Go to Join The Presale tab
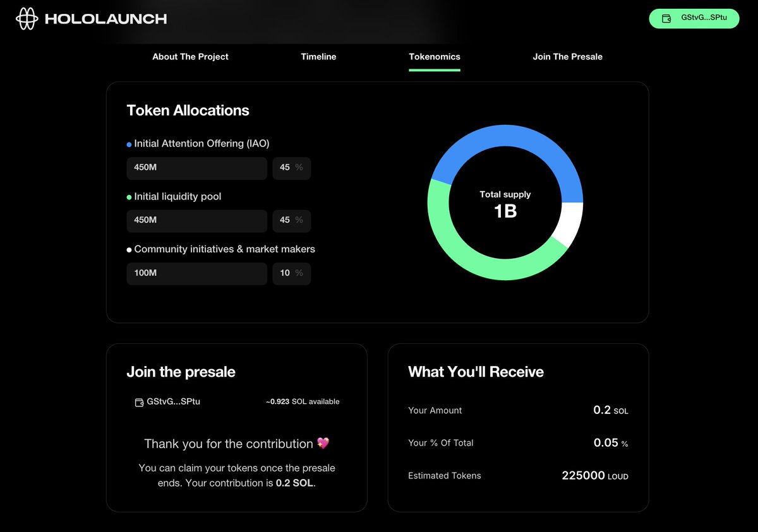758x532 pixels. click(x=568, y=57)
